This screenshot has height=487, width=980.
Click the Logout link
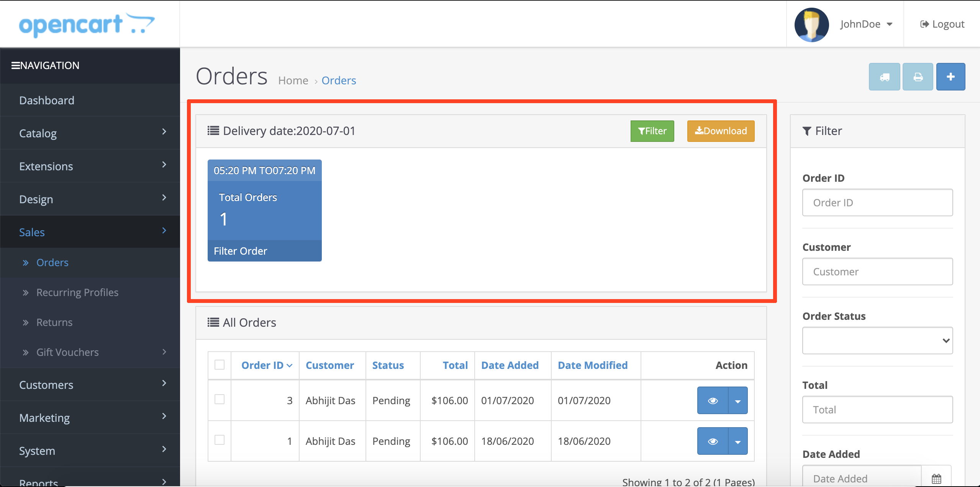942,24
